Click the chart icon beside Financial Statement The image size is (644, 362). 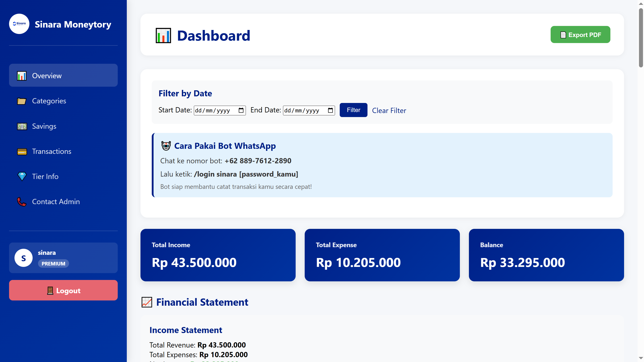pos(147,302)
